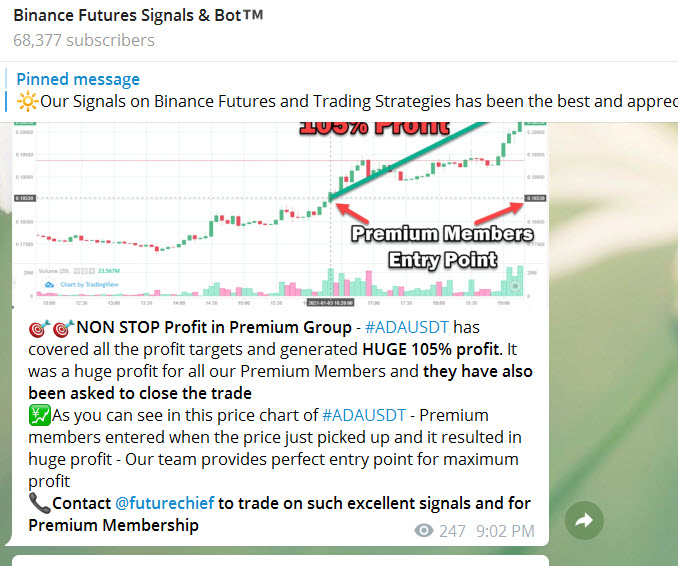Open the second #ADAUSDT hashtag link
This screenshot has width=678, height=566.
(364, 415)
